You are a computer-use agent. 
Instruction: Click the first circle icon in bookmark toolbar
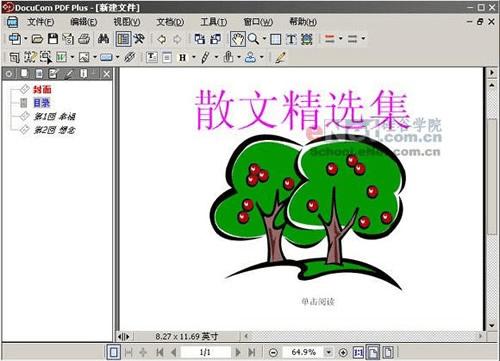pos(9,74)
